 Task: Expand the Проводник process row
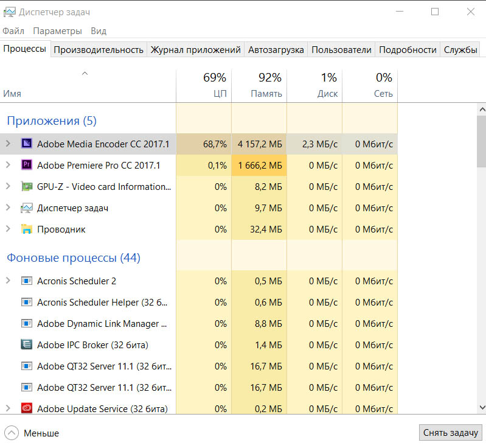[x=8, y=229]
